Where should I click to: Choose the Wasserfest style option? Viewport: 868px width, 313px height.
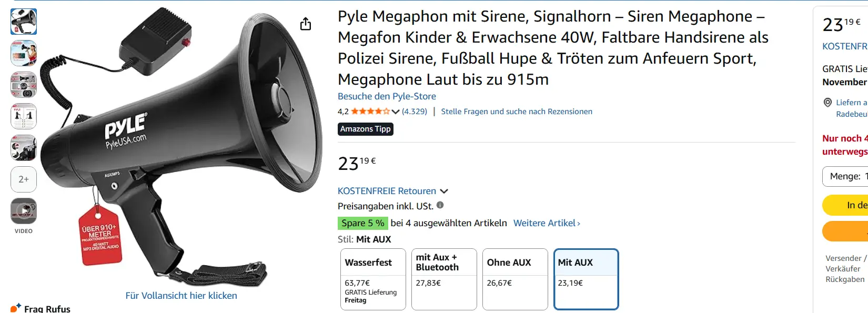tap(373, 279)
